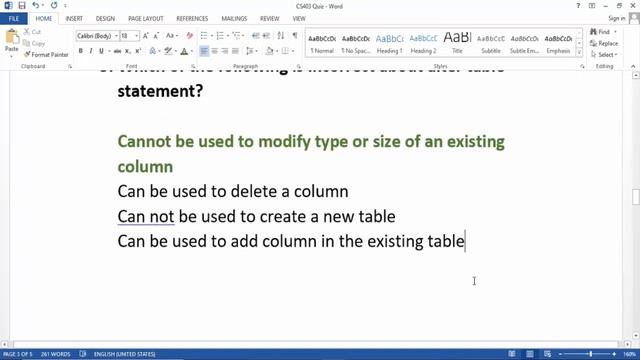This screenshot has width=640, height=360.
Task: Switch to Print Layout view
Action: pyautogui.click(x=530, y=354)
